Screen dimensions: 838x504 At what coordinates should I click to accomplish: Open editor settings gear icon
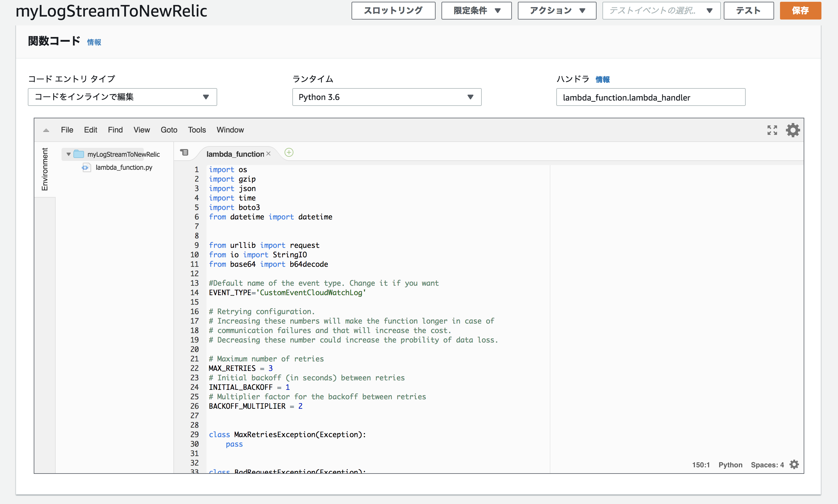(x=792, y=130)
